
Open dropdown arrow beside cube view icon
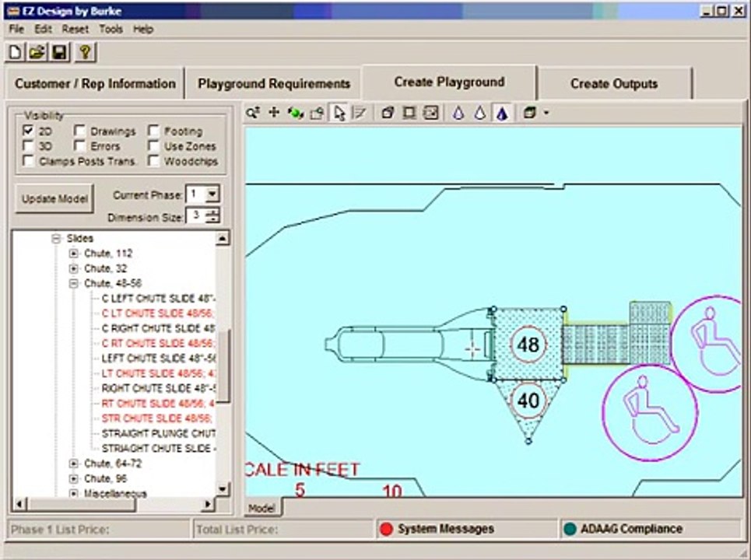click(x=546, y=114)
